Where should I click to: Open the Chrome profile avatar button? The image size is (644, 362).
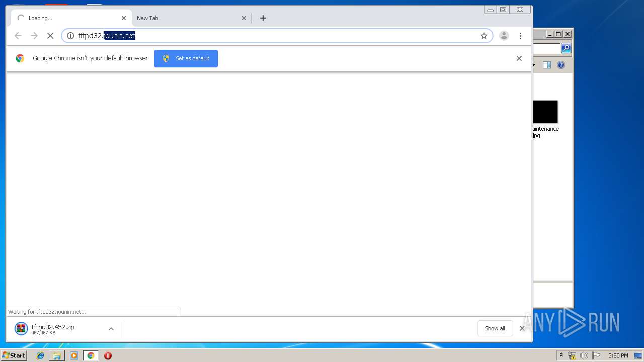coord(504,36)
